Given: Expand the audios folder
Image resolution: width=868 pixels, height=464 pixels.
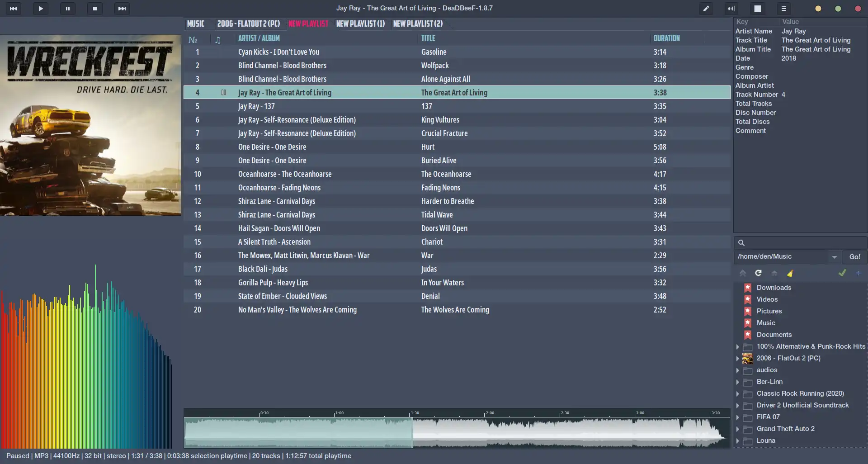Looking at the screenshot, I should (737, 370).
